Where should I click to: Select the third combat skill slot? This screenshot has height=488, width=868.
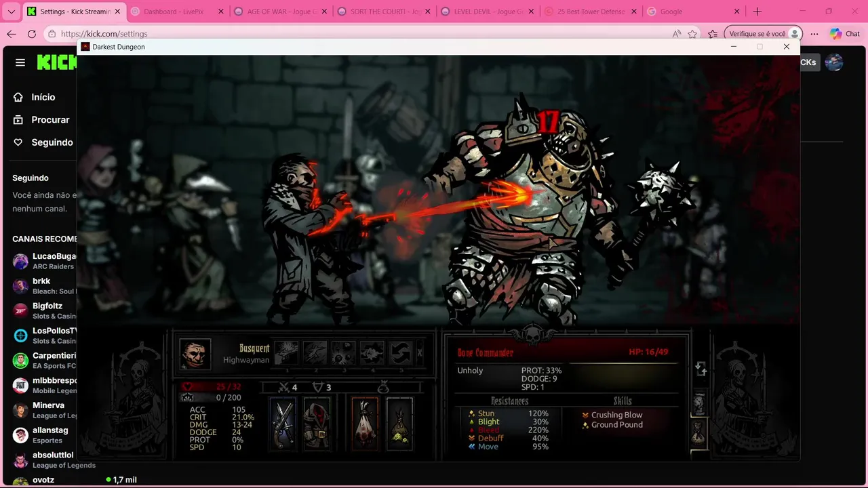click(344, 352)
